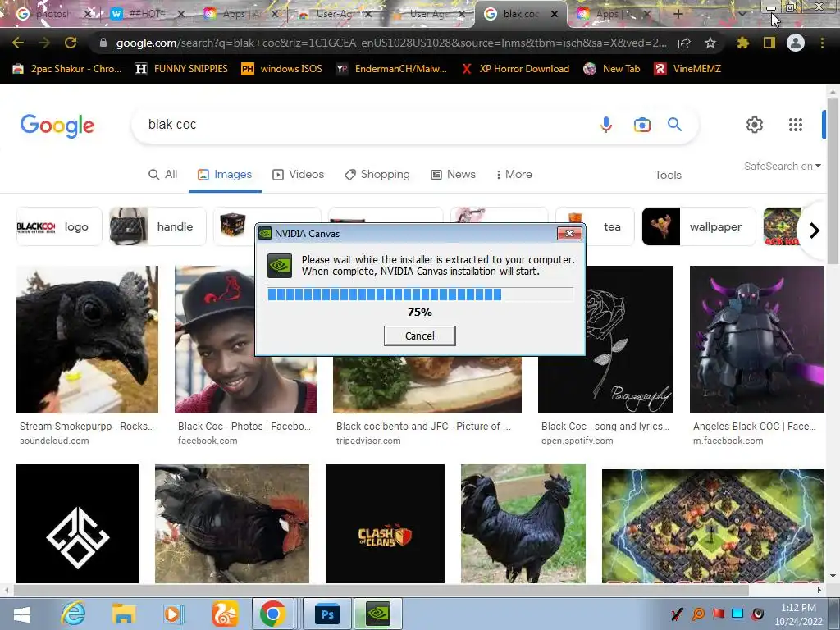
Task: Open the SafeSearch on dropdown
Action: click(x=782, y=166)
